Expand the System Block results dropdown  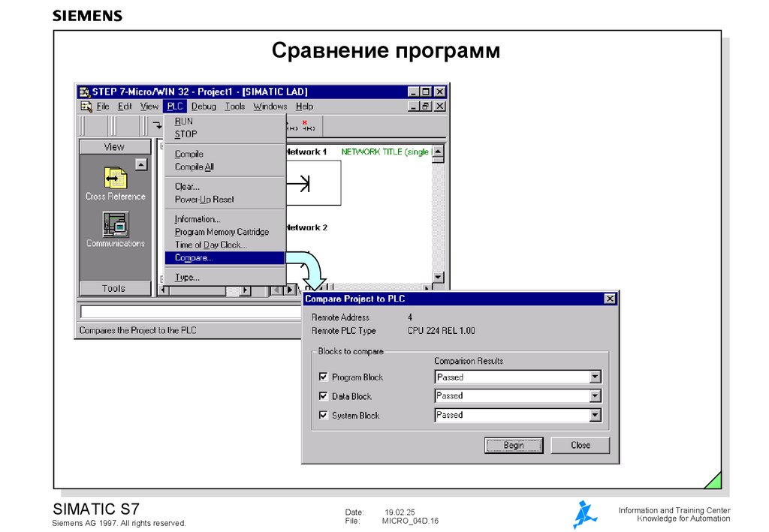(595, 415)
